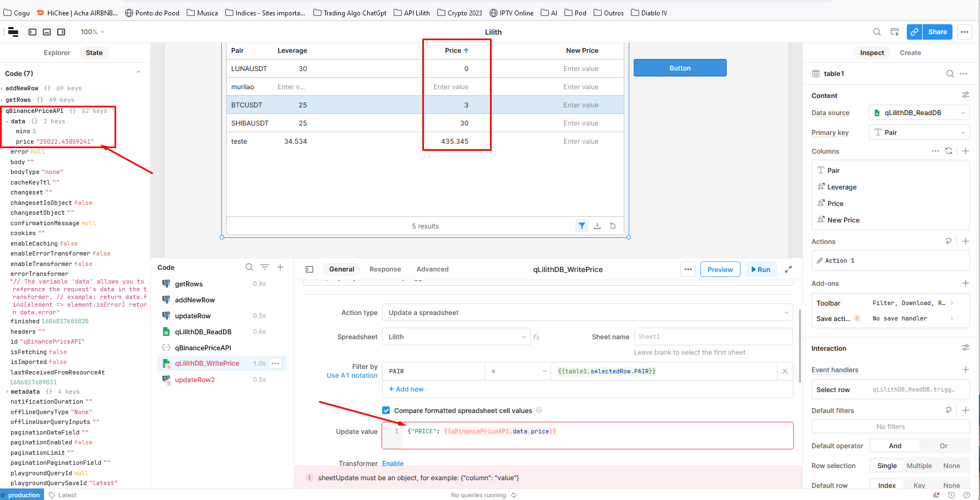Select And as default operator

click(x=895, y=446)
